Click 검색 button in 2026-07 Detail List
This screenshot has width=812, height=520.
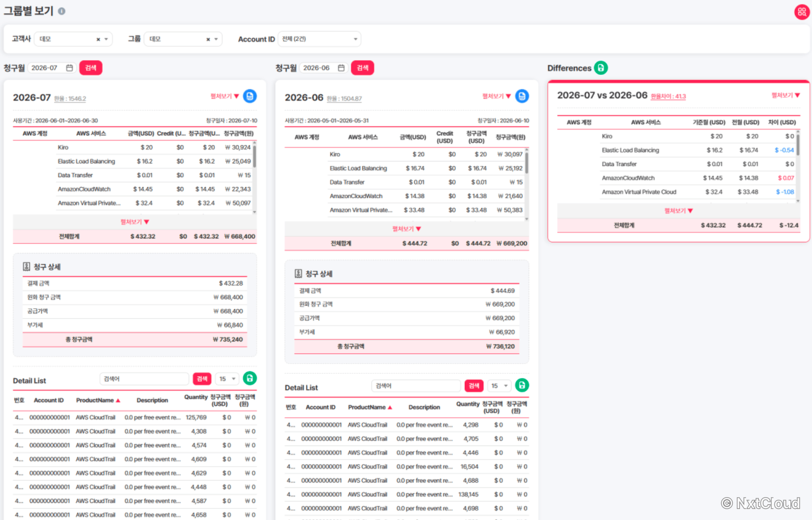click(x=202, y=379)
